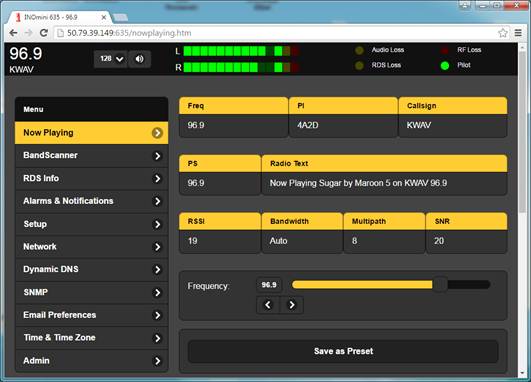The image size is (531, 382).
Task: Step frequency up with the right arrow
Action: (292, 305)
